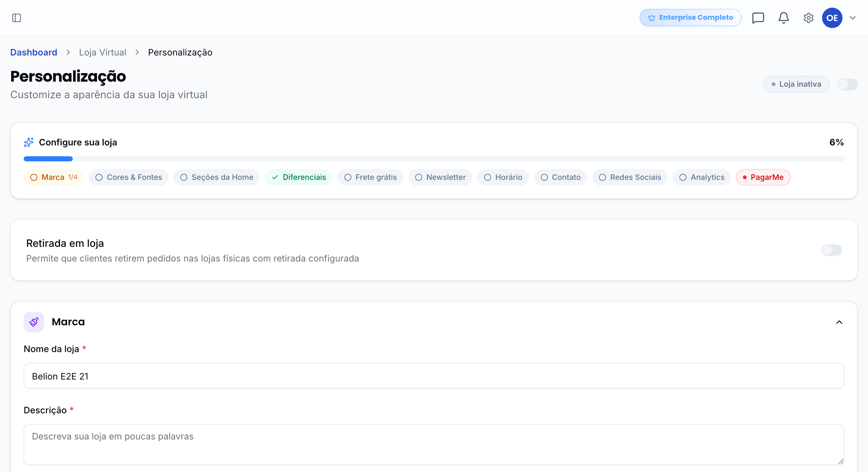Click the green checkmark on Diferenciais
Viewport: 868px width, 472px height.
click(x=275, y=177)
